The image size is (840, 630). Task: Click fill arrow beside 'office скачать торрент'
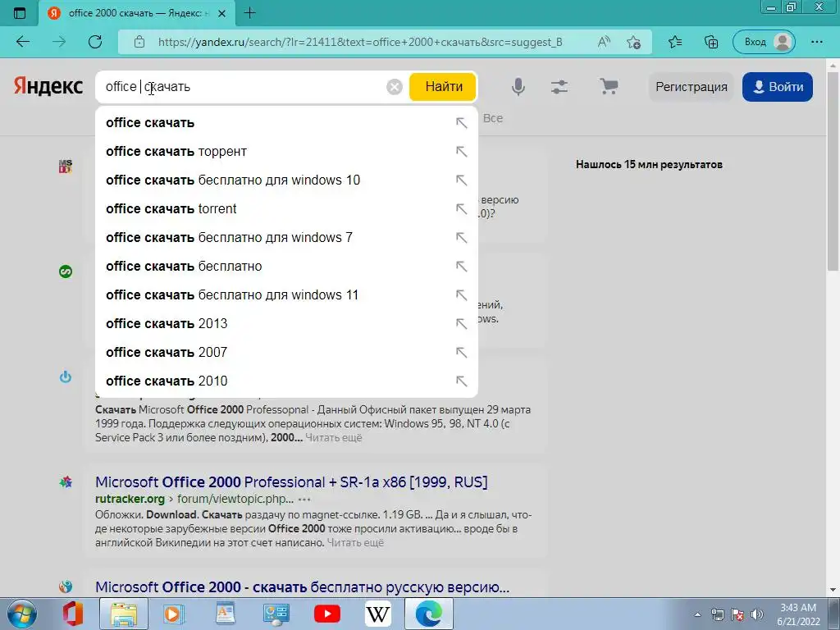[461, 152]
